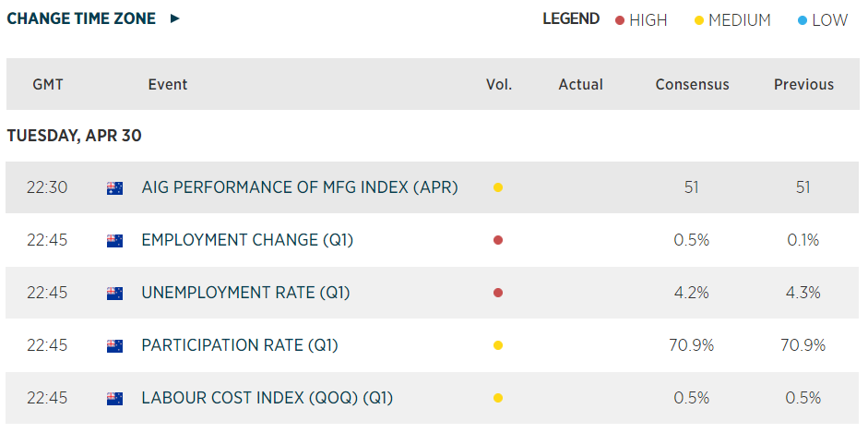Click yellow MEDIUM legend dot
Viewport: 868px width, 433px height.
(699, 20)
